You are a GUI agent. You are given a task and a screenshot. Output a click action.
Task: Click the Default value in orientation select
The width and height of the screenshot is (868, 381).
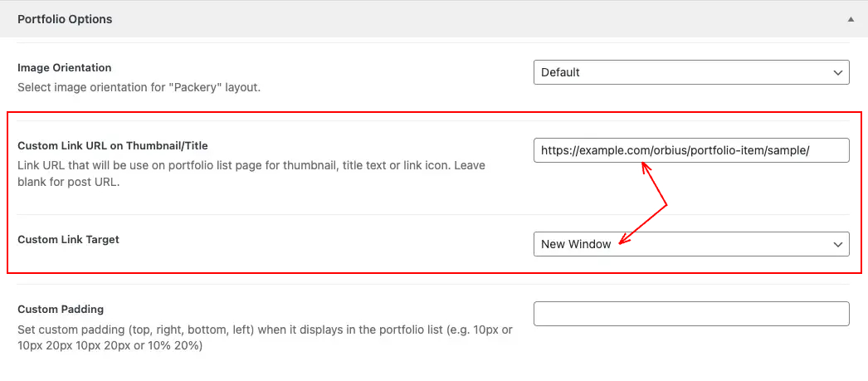coord(560,72)
